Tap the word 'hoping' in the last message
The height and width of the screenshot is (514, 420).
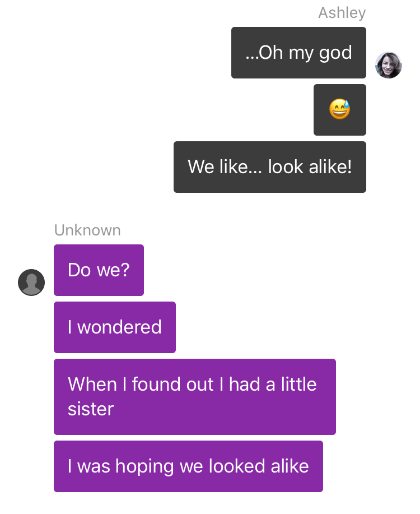click(144, 467)
